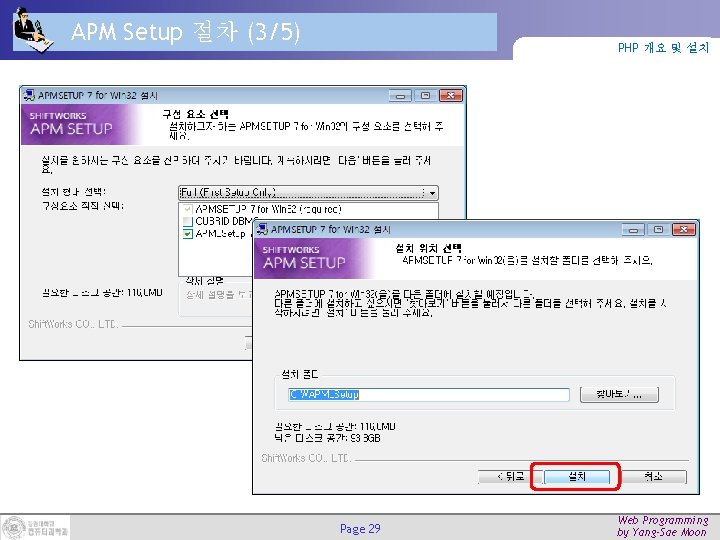Click the 구성 요소 선택 heading in back window
Image resolution: width=720 pixels, height=540 pixels.
click(195, 114)
